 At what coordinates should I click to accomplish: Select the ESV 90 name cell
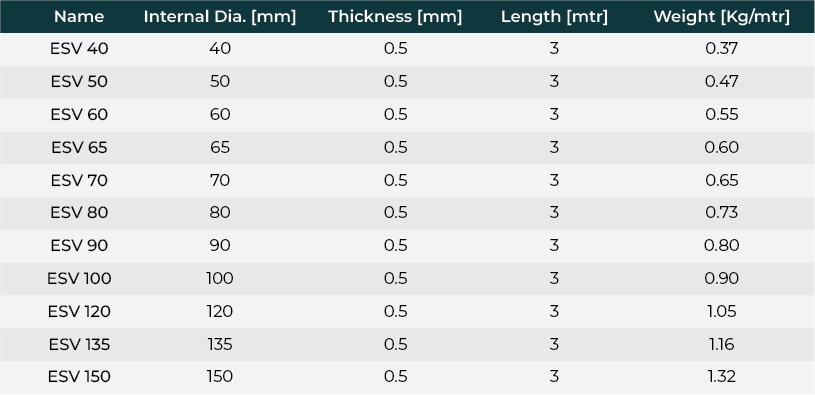pos(79,245)
